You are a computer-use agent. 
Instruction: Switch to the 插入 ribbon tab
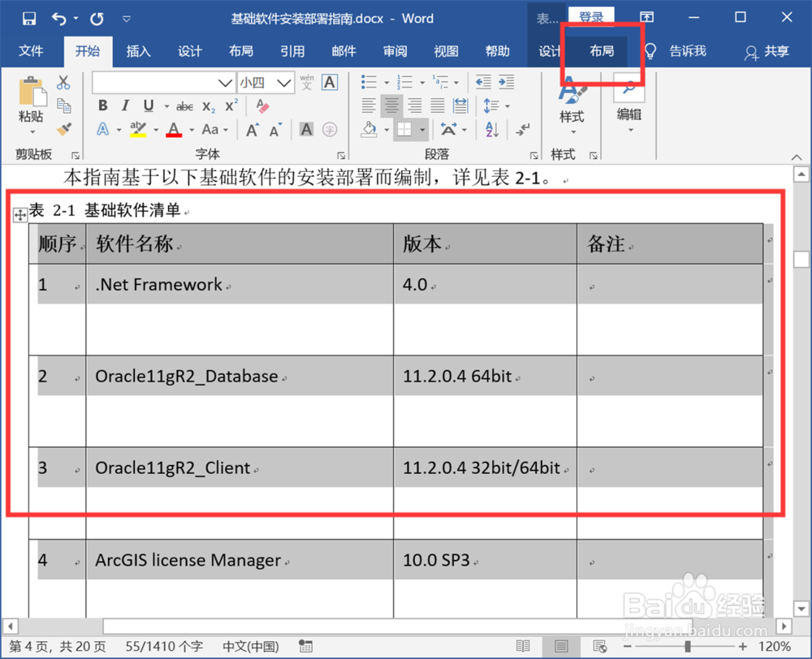click(x=138, y=51)
